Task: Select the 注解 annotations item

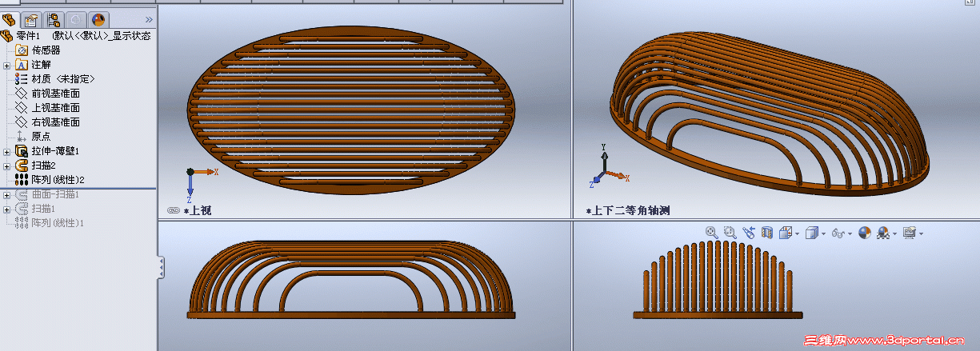Action: pyautogui.click(x=42, y=65)
